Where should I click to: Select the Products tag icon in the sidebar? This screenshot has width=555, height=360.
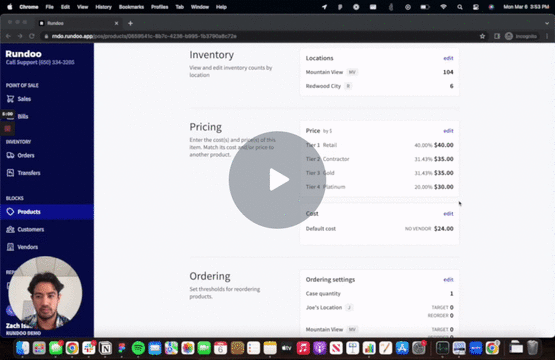click(10, 212)
